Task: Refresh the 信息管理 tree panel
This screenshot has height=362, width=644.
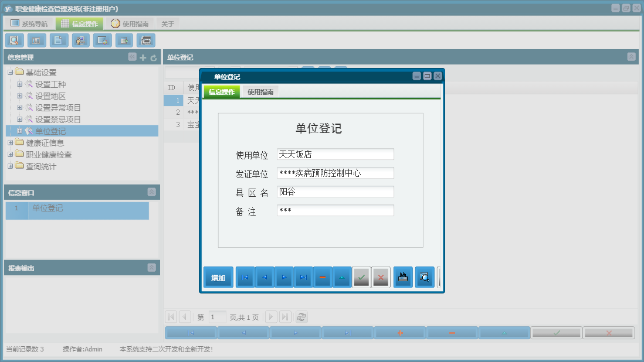Action: pyautogui.click(x=154, y=57)
